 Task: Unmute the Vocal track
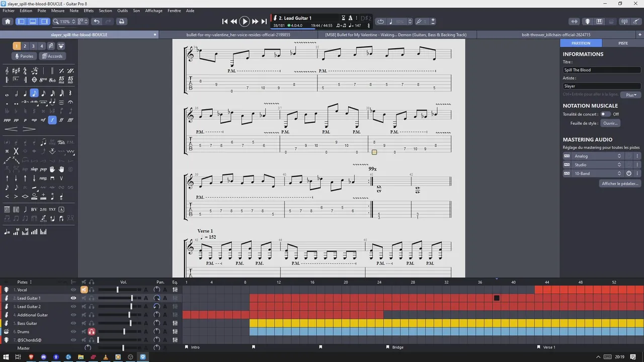(x=84, y=290)
